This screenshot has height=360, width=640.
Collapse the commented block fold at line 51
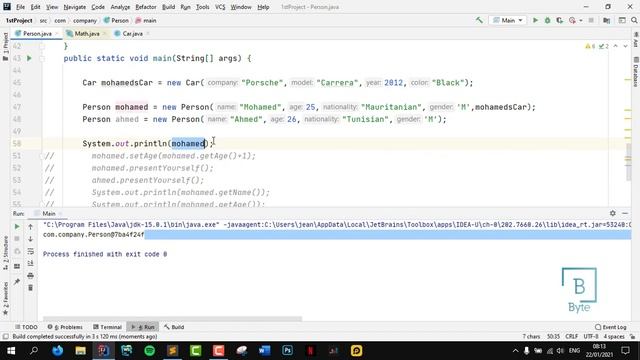pyautogui.click(x=42, y=156)
